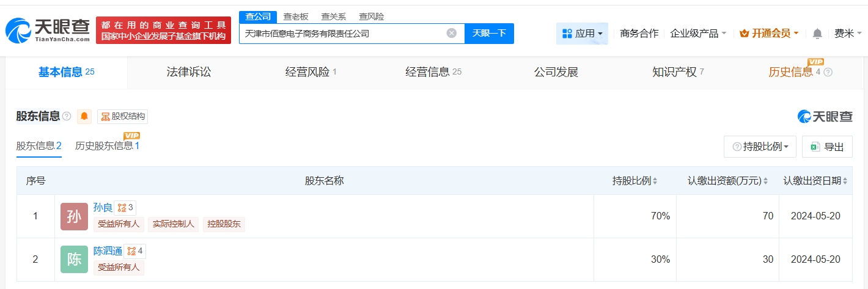This screenshot has height=289, width=868.
Task: Open the 应用 dropdown
Action: tap(582, 34)
